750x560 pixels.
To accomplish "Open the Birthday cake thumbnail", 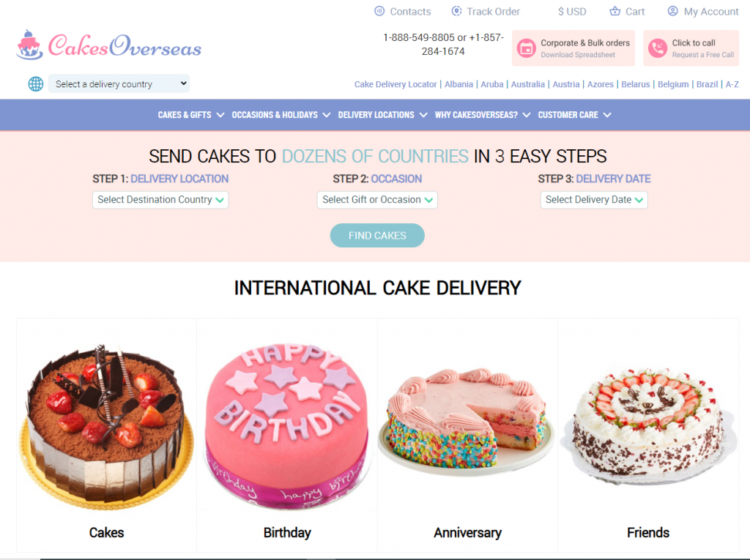I will (x=287, y=425).
